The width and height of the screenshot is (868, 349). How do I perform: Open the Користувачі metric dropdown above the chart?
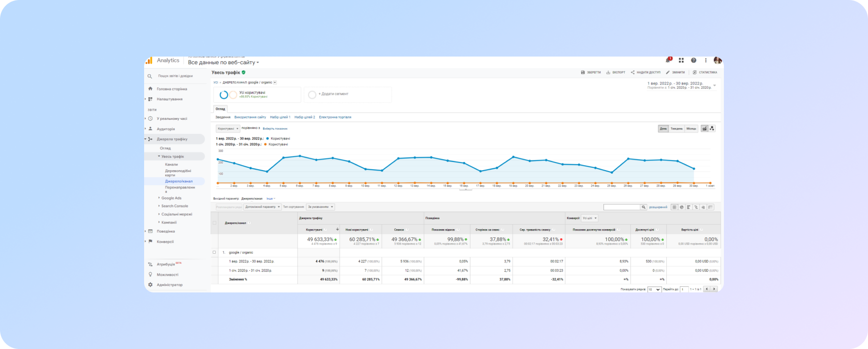pos(228,129)
